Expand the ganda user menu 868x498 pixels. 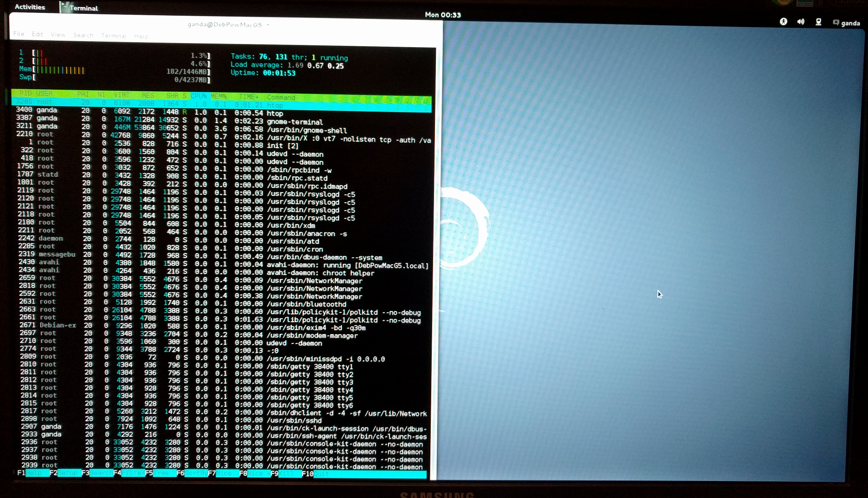pyautogui.click(x=850, y=23)
